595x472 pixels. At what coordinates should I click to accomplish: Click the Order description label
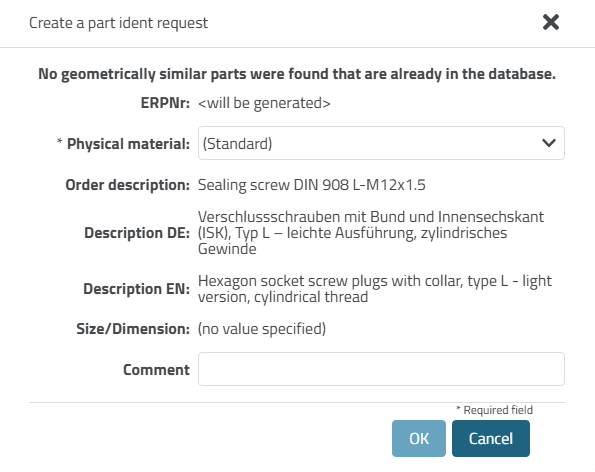click(x=128, y=185)
